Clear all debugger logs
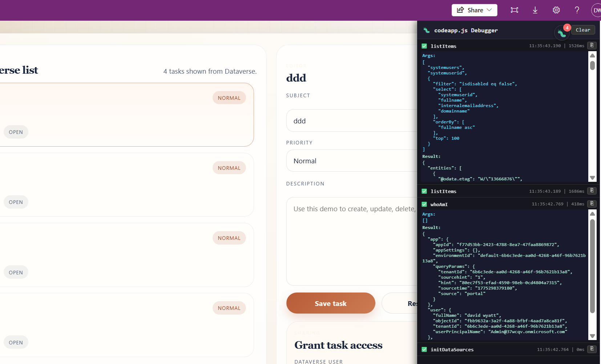Screen dimensions: 601x364 pyautogui.click(x=583, y=30)
